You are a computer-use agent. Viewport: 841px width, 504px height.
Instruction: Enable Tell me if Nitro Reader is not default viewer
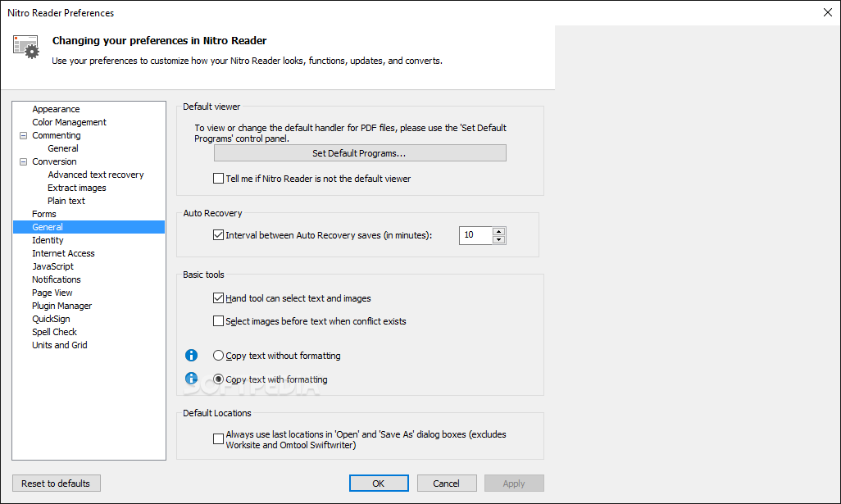[218, 179]
